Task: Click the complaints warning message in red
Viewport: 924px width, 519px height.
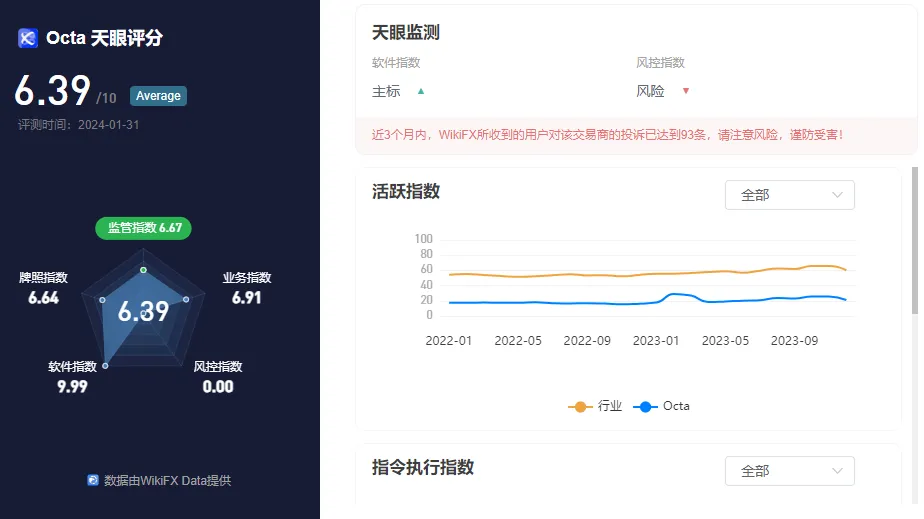Action: pyautogui.click(x=608, y=135)
